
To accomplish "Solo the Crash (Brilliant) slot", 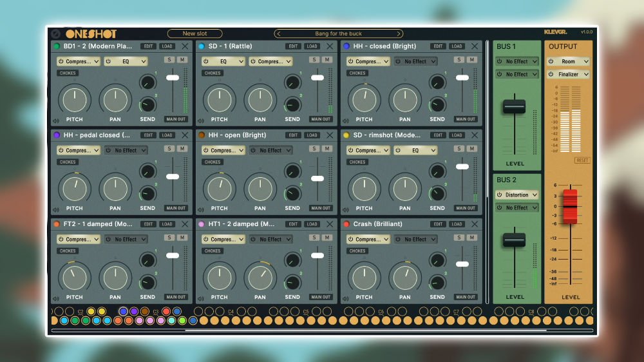I will 459,238.
